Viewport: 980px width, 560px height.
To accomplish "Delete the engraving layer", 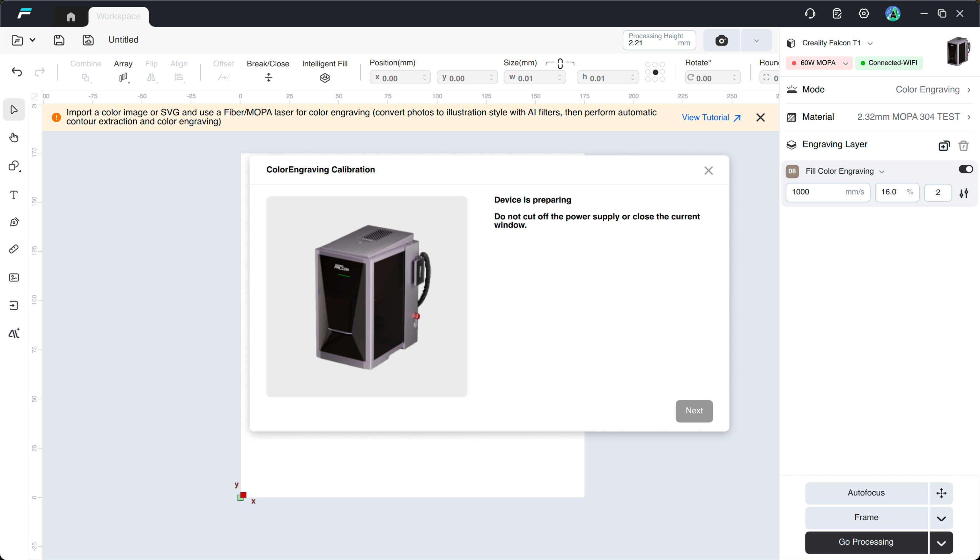I will [963, 146].
